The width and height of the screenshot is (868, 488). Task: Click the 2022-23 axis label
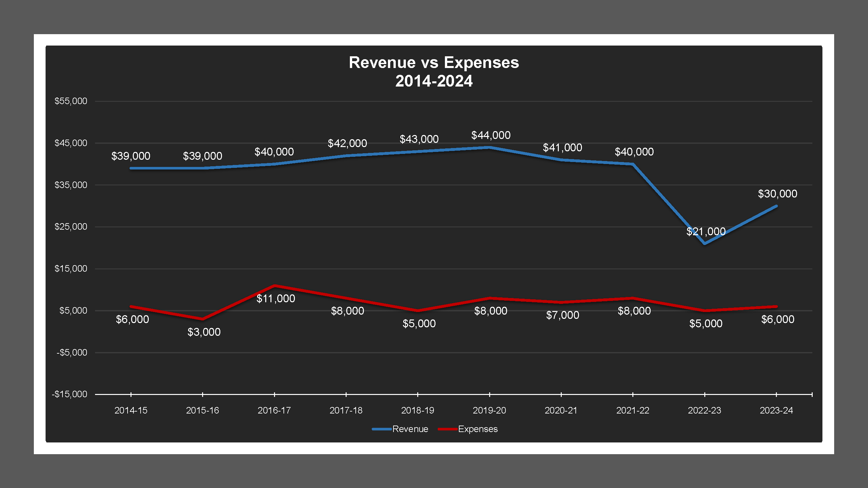tap(704, 411)
